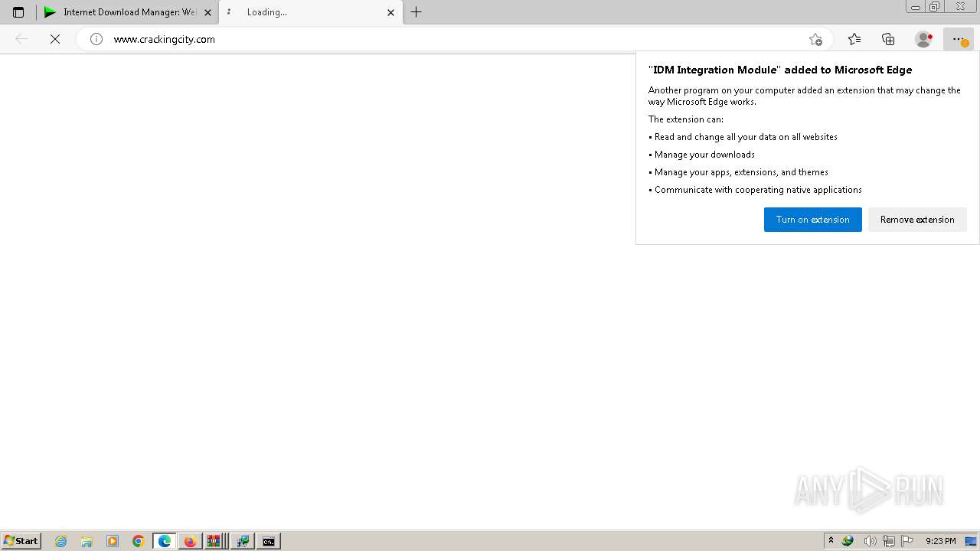Open a new tab with plus button
Image resolution: width=980 pixels, height=551 pixels.
point(416,12)
